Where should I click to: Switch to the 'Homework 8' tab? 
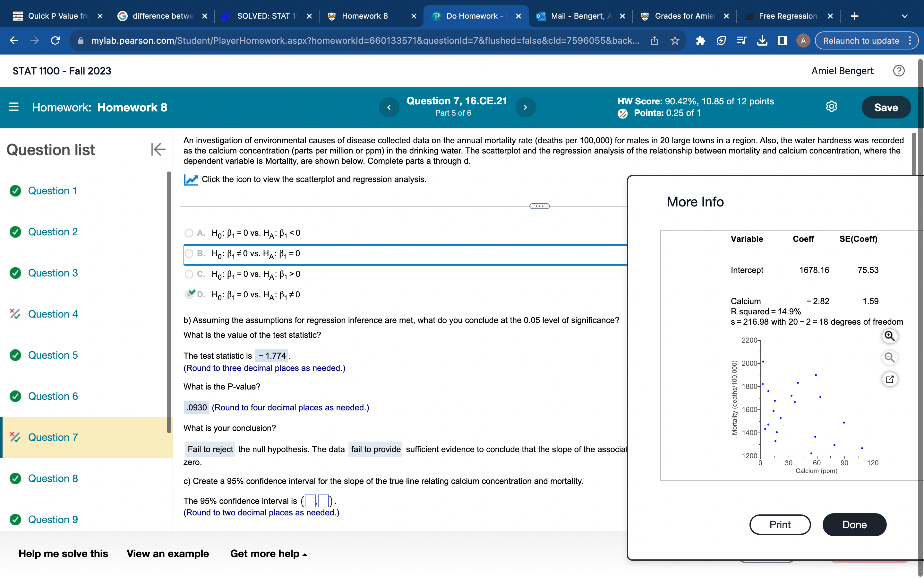[x=371, y=16]
